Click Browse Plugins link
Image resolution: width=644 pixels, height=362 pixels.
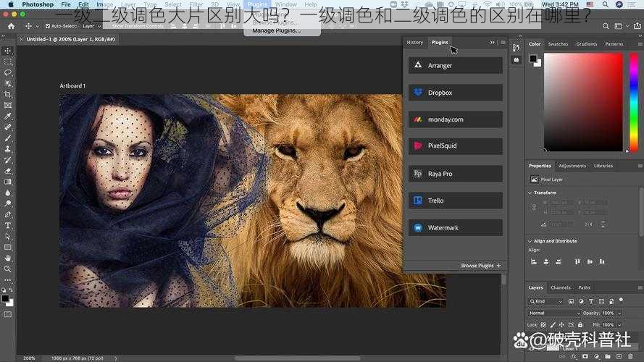pyautogui.click(x=480, y=266)
